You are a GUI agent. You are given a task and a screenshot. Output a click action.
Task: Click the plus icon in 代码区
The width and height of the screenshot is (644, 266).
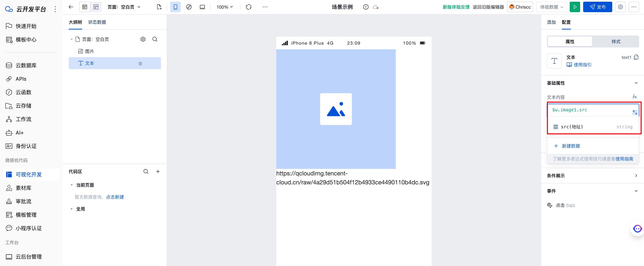158,171
